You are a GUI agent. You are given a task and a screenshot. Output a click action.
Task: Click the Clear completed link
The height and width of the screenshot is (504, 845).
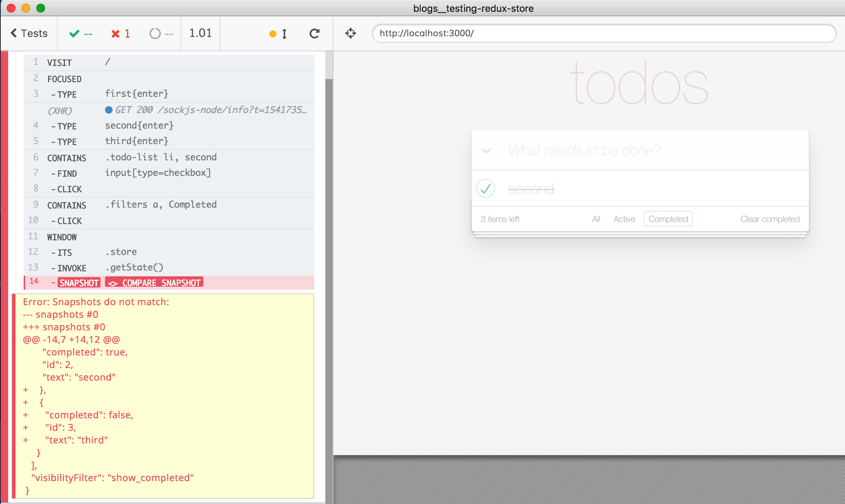point(770,219)
